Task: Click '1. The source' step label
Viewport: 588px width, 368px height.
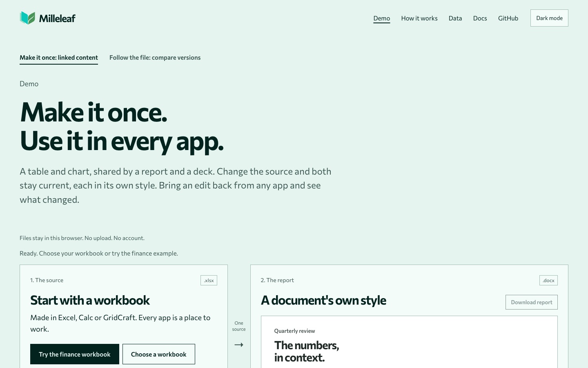Action: [x=47, y=280]
